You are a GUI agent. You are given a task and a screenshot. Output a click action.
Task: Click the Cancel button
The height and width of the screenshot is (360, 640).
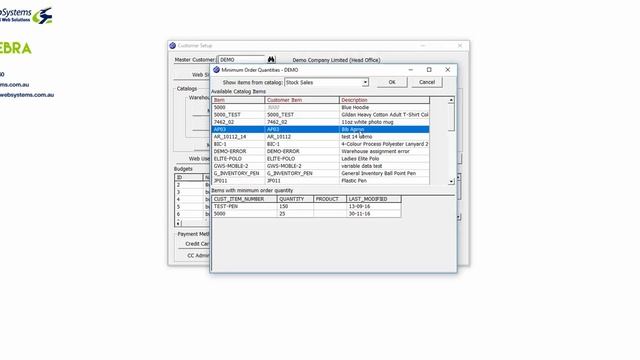click(427, 82)
